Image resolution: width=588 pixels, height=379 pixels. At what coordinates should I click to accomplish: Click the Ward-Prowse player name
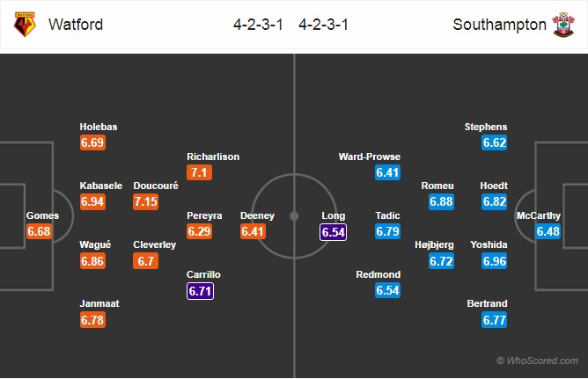370,157
